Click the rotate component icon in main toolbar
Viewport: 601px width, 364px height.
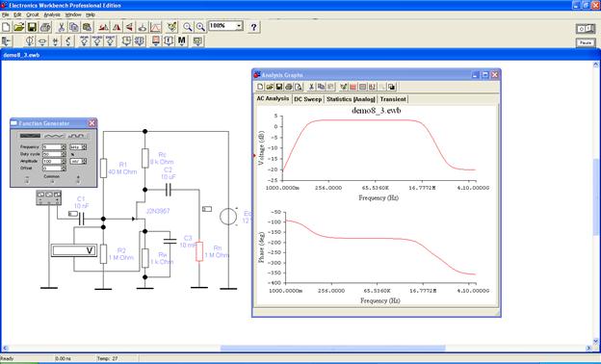(x=103, y=27)
